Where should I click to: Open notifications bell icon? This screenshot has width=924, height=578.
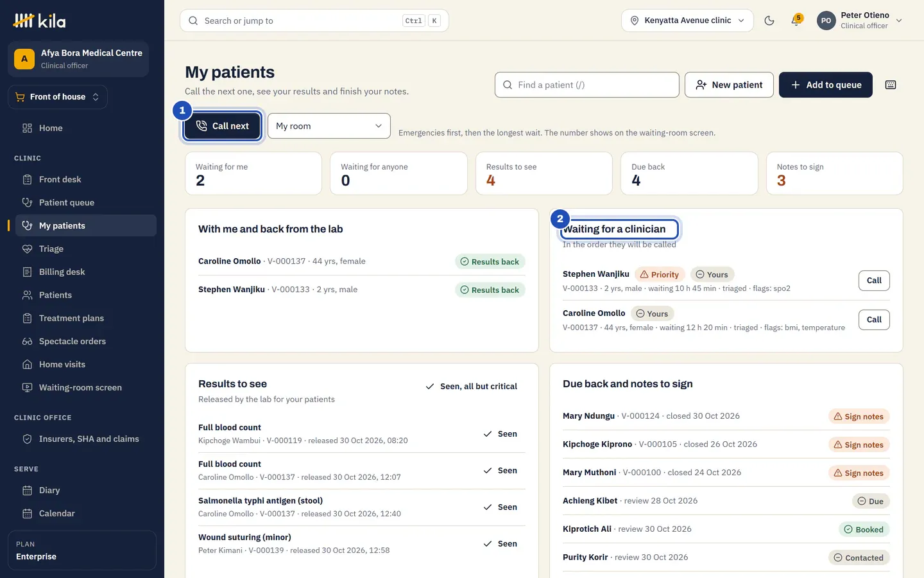[x=796, y=21]
